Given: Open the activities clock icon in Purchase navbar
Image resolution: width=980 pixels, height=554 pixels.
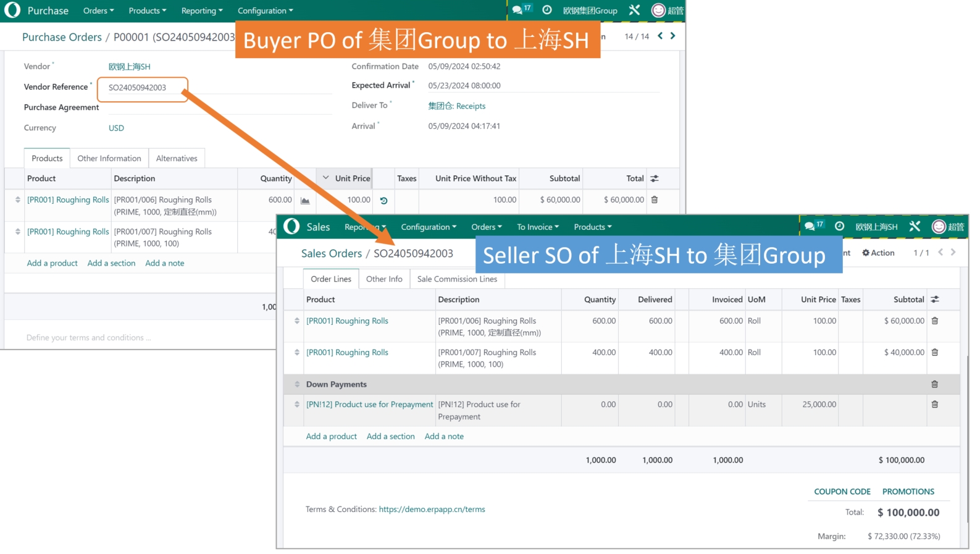Looking at the screenshot, I should click(547, 10).
